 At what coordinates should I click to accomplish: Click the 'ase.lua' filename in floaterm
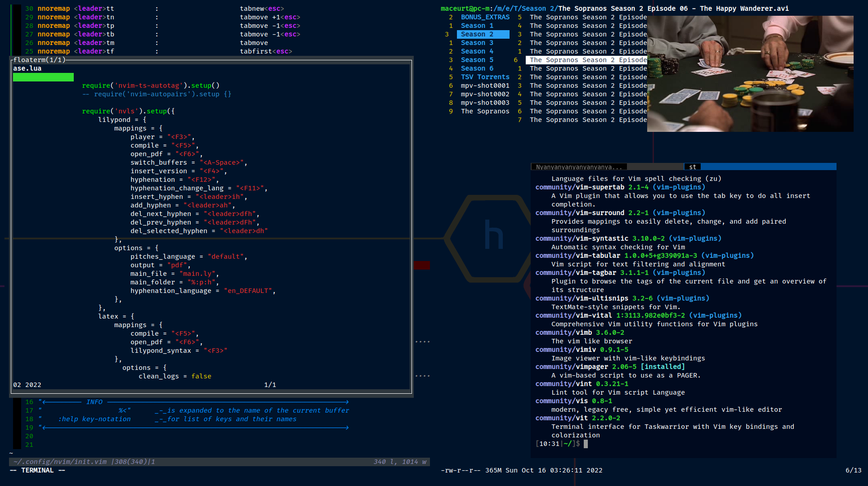[27, 68]
